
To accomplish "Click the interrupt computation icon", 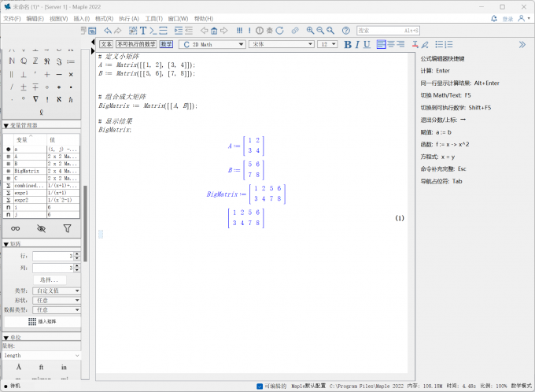I will tap(260, 31).
